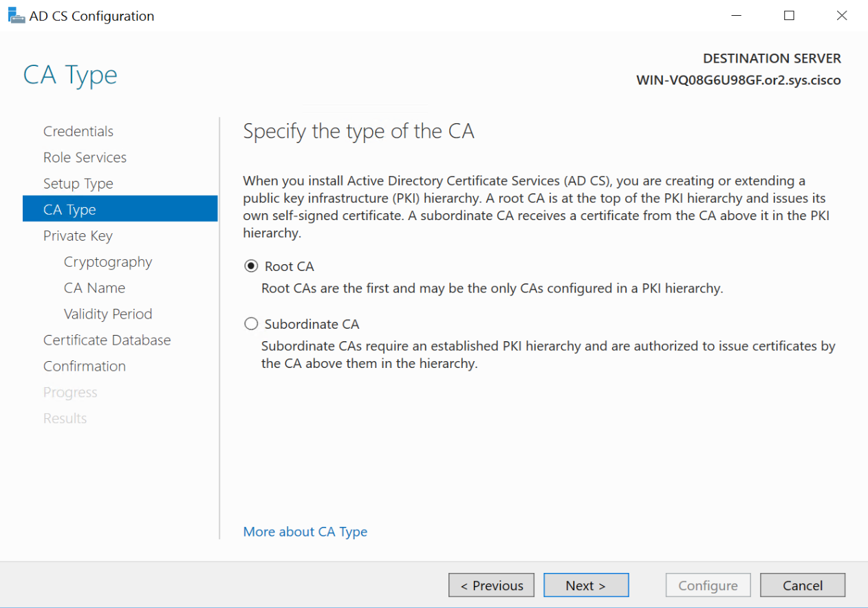Minimize the AD CS Configuration window
The image size is (868, 608).
(737, 16)
